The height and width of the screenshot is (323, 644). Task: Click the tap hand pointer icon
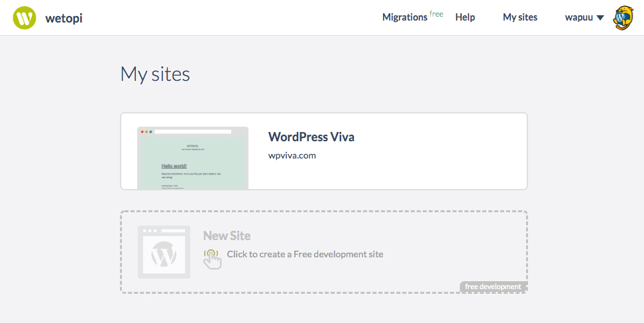[x=212, y=259]
